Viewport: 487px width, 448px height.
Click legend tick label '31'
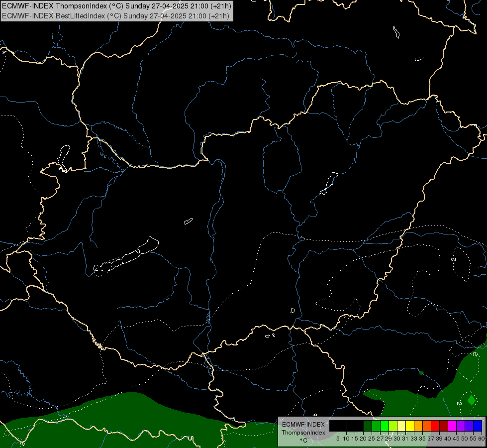coord(405,439)
